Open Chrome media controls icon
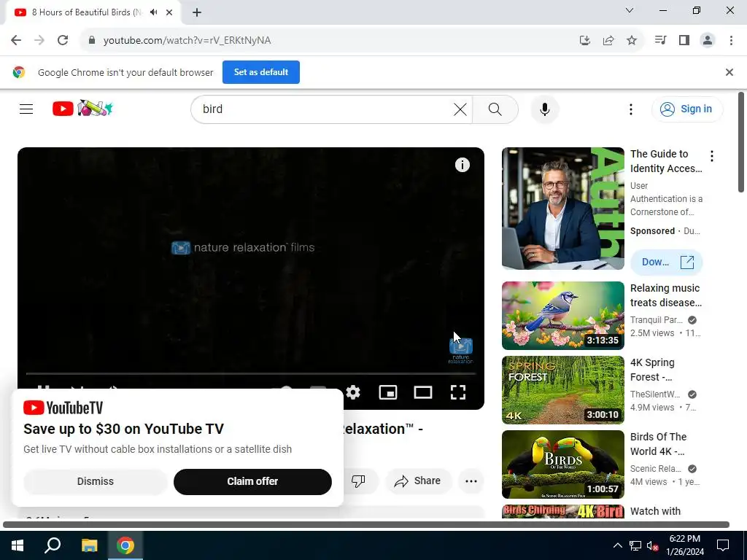Screen dimensions: 747x560 660,40
